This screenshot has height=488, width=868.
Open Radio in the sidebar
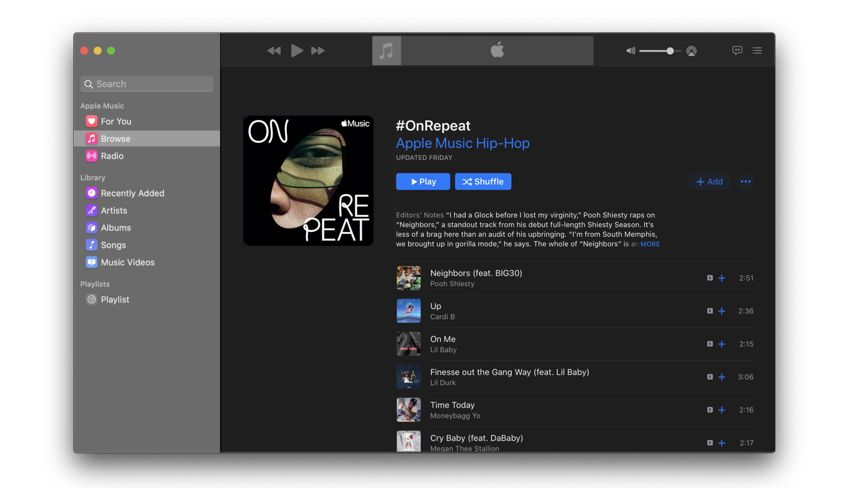point(112,156)
